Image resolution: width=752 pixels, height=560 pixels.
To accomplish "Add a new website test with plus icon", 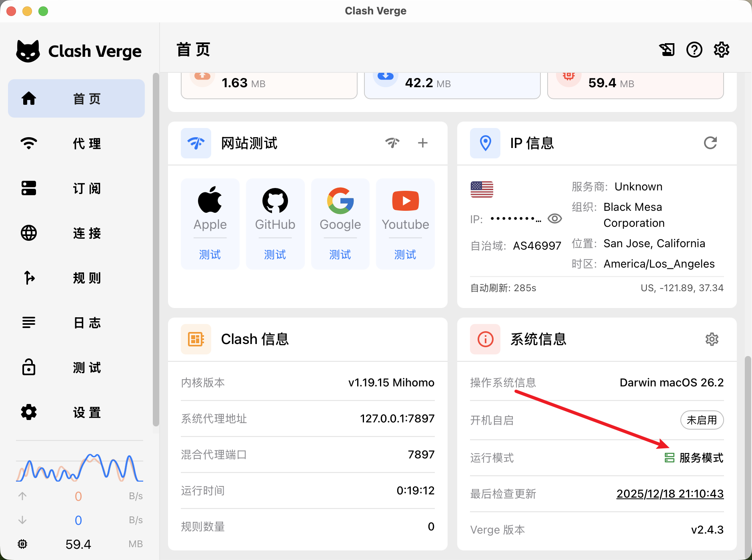I will (422, 143).
